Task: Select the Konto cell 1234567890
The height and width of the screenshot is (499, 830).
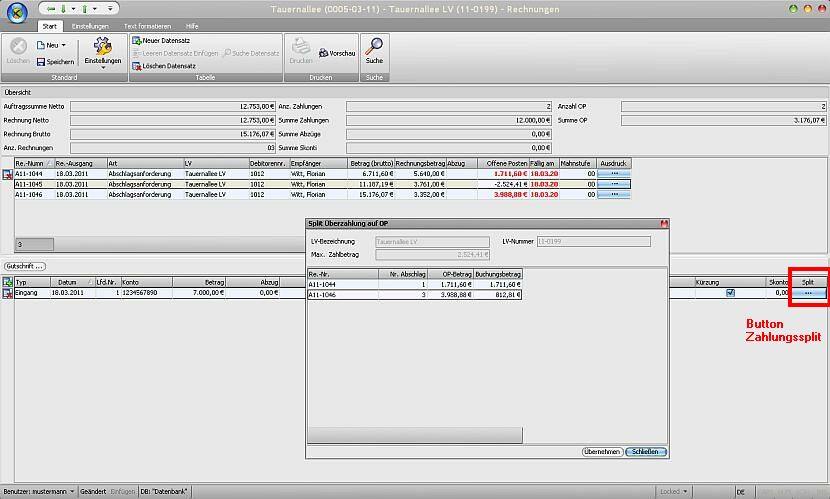Action: [x=147, y=293]
